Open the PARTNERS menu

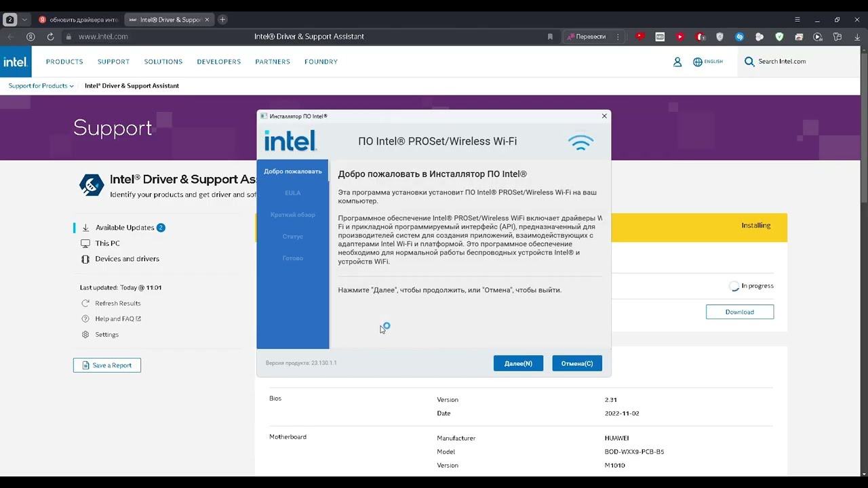tap(273, 62)
